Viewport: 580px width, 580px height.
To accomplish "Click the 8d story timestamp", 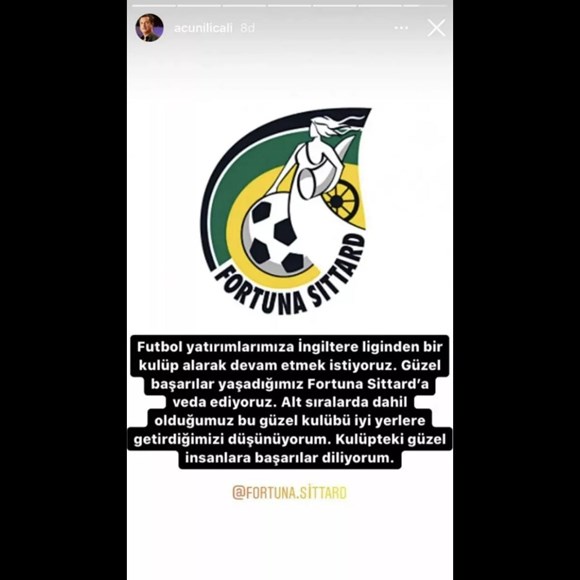I will (247, 28).
